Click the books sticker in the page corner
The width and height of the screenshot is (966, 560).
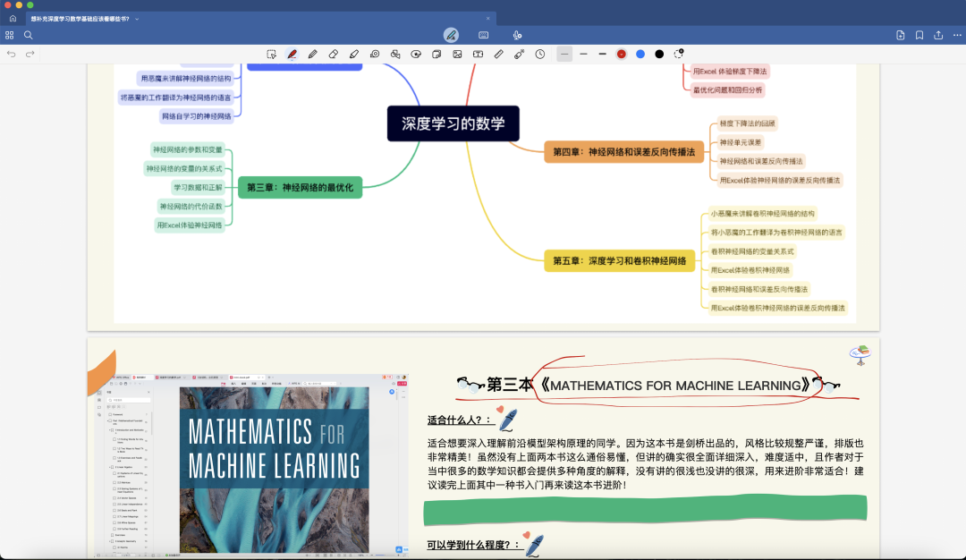pos(860,354)
